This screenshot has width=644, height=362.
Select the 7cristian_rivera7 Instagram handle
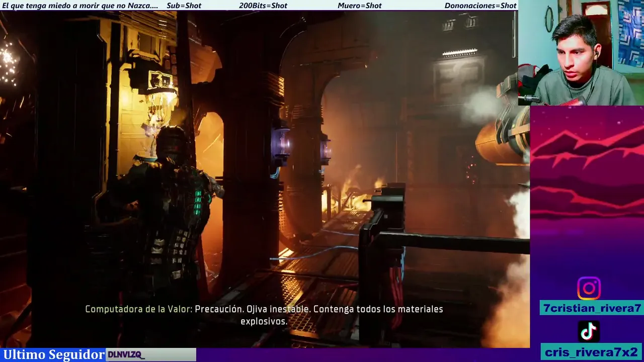592,308
